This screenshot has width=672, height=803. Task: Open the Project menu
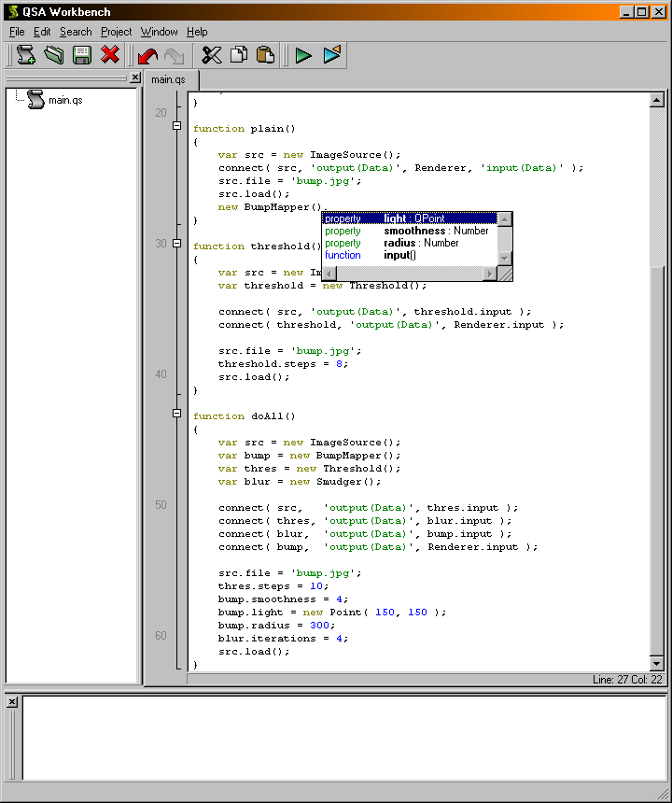(x=116, y=32)
